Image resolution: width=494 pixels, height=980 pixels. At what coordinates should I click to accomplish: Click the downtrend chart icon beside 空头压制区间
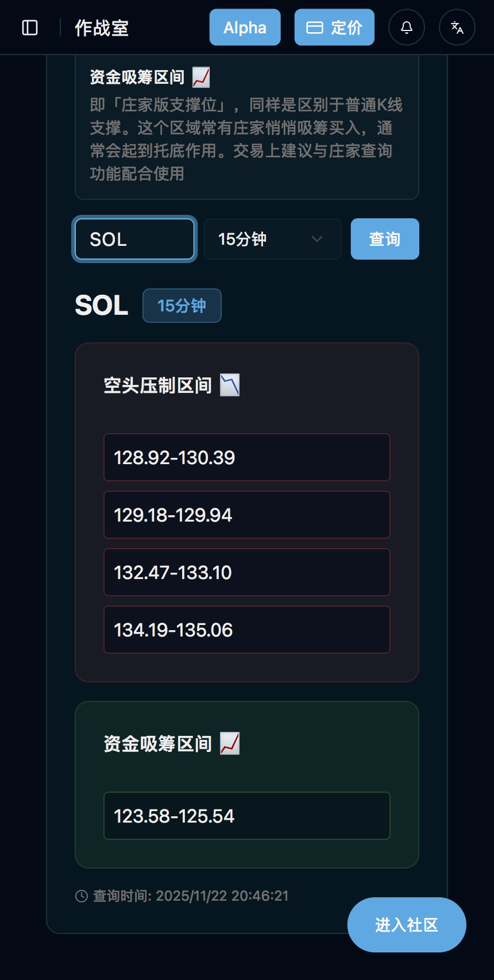point(230,385)
